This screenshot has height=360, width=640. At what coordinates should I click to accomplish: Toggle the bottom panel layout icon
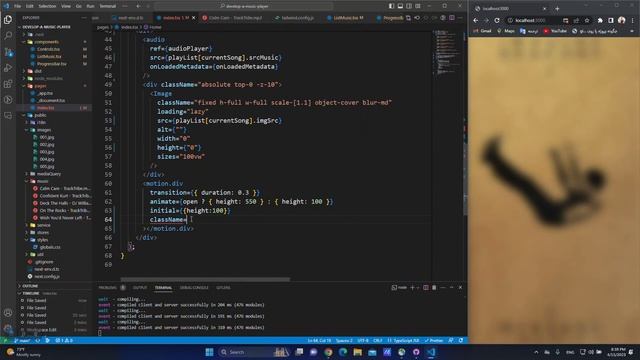tap(400, 6)
